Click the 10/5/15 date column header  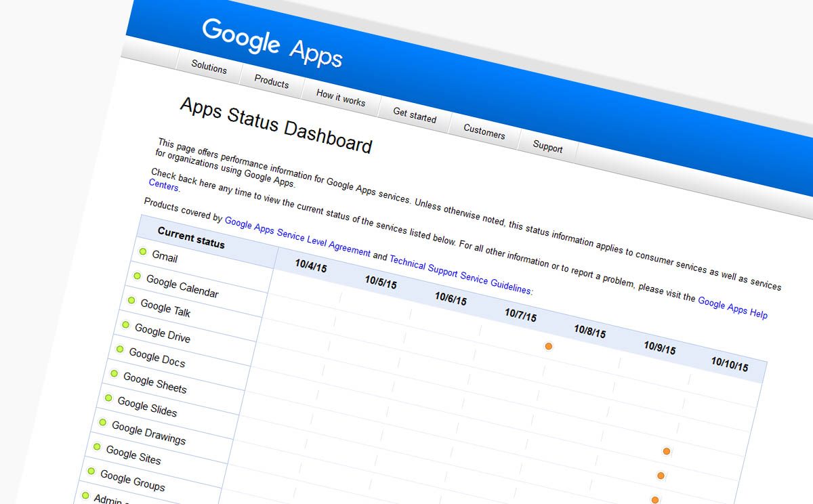point(381,282)
